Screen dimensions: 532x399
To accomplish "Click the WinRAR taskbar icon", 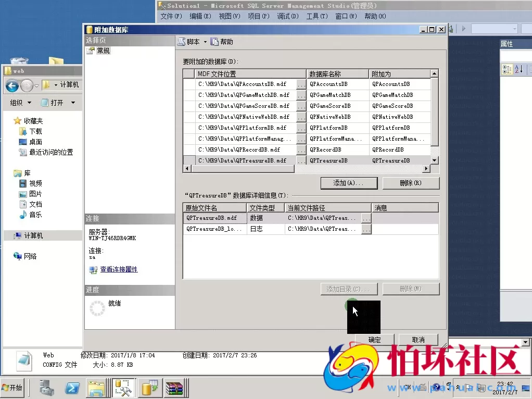I will (x=174, y=388).
